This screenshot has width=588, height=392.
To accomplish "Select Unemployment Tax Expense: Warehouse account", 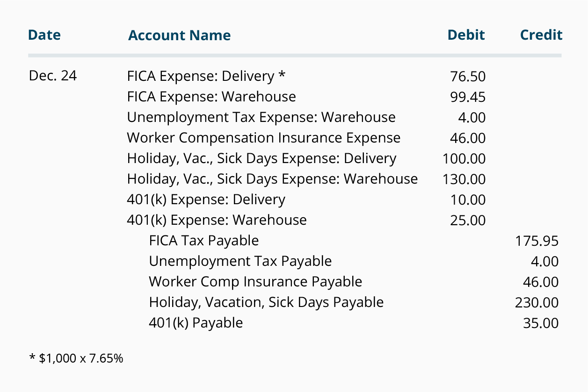I will [261, 117].
